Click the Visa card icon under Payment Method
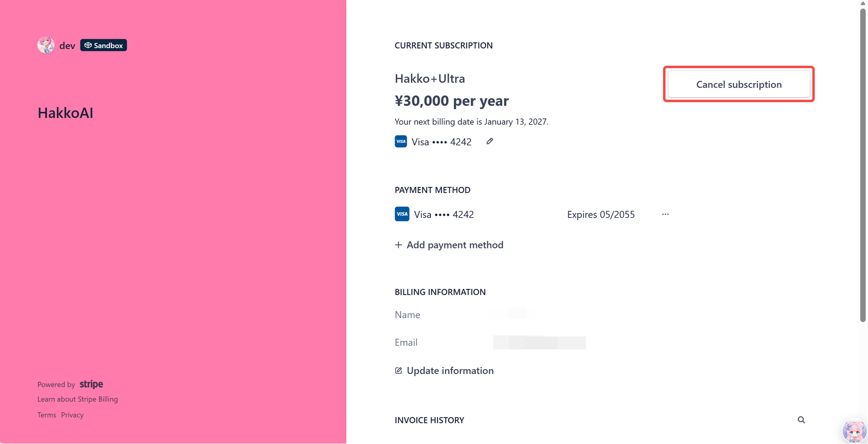The height and width of the screenshot is (444, 868). [x=401, y=214]
